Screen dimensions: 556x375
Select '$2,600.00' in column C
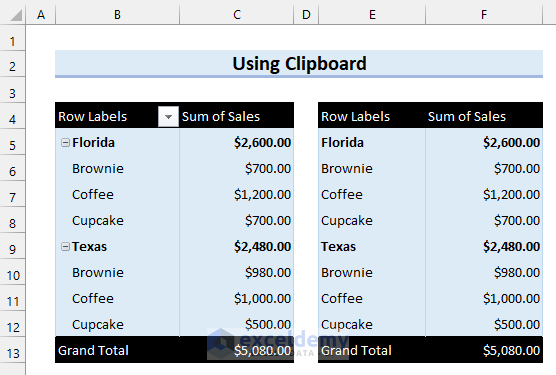coord(237,142)
